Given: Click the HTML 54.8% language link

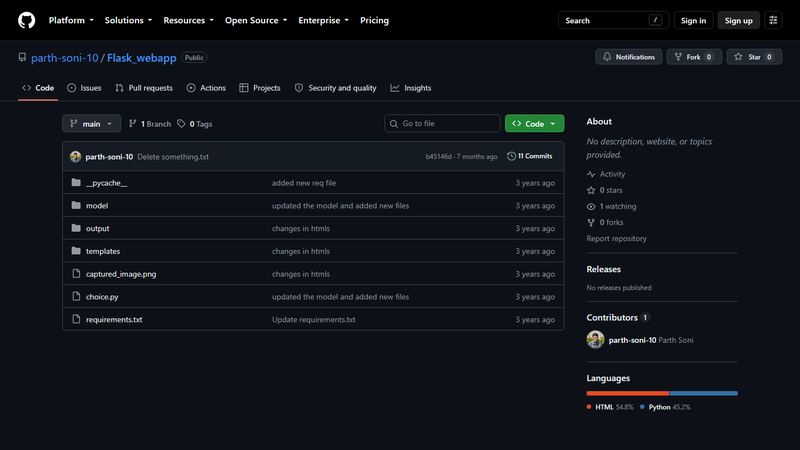Looking at the screenshot, I should 610,407.
